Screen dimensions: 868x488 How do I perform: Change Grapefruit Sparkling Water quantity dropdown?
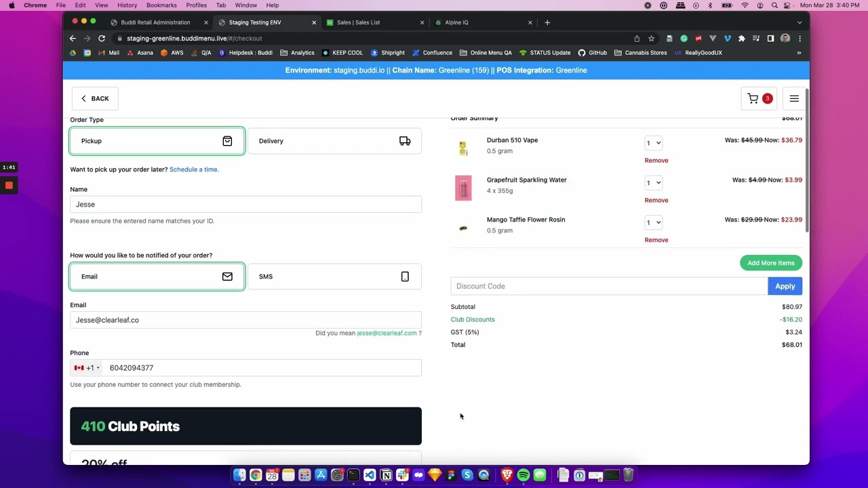point(654,183)
